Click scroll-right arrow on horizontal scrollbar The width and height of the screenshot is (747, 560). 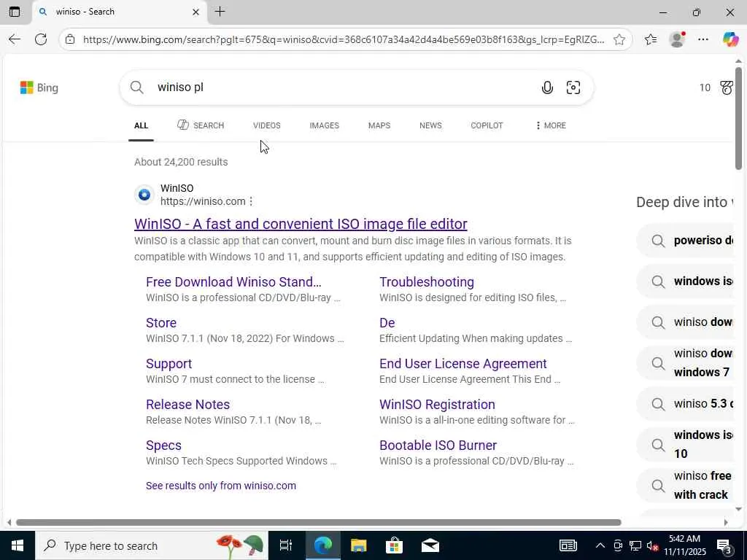point(726,522)
